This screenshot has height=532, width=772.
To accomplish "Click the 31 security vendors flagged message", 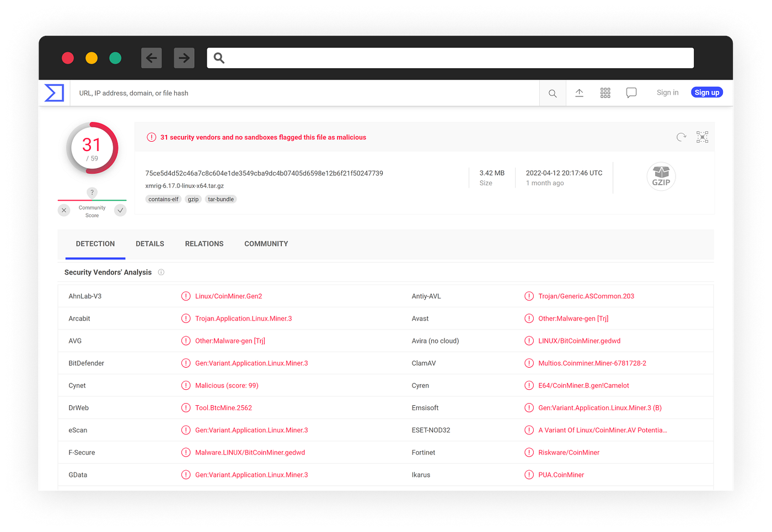I will coord(263,137).
